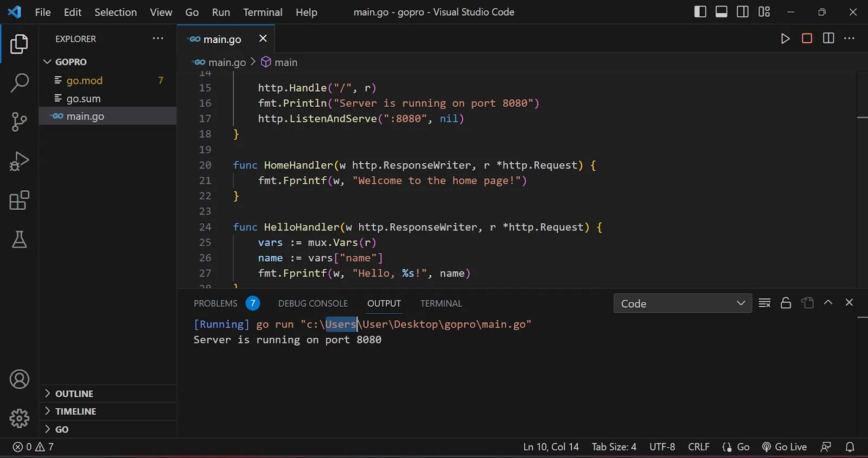Click the feedback icon in status bar
The height and width of the screenshot is (458, 868).
[x=826, y=447]
